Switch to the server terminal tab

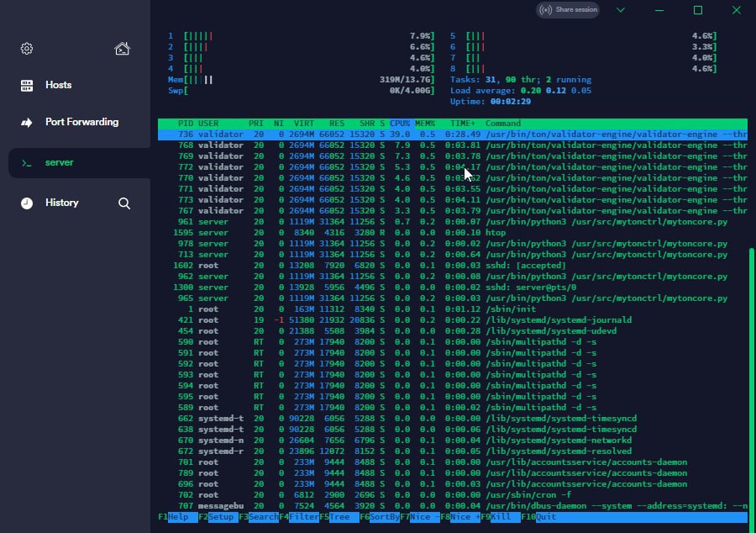(80, 163)
